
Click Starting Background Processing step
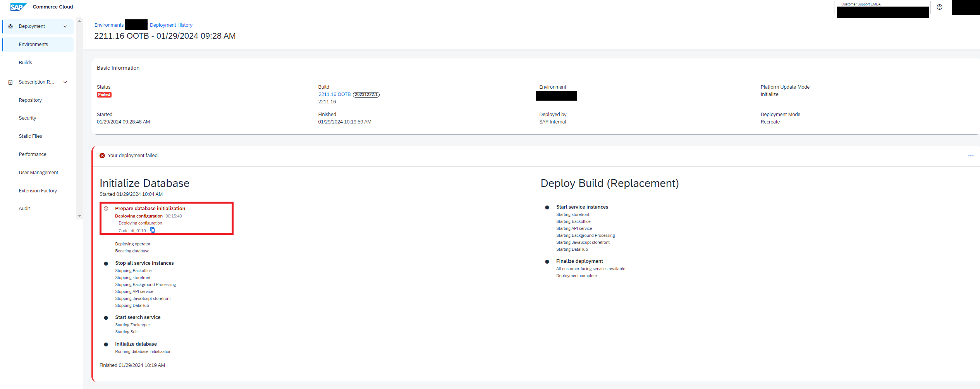pos(585,236)
